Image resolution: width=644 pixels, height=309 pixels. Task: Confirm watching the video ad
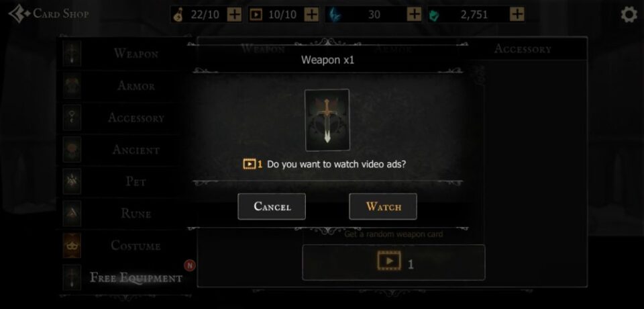[383, 206]
